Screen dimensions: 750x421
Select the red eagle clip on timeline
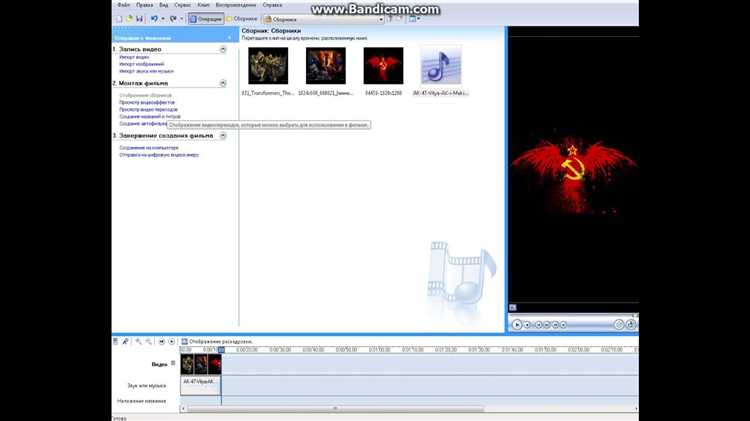(x=215, y=365)
